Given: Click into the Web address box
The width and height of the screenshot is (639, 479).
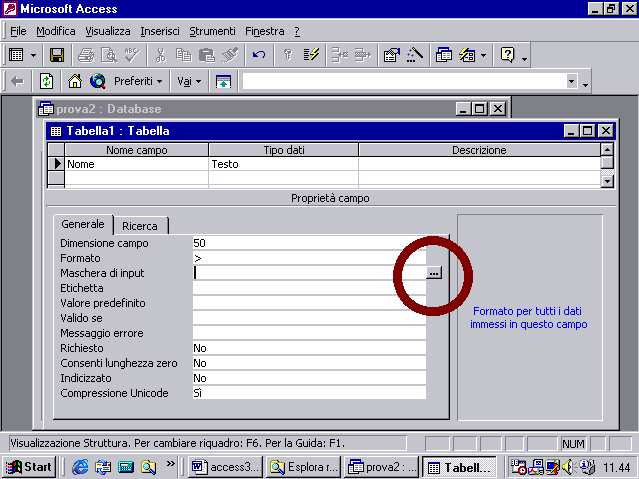Looking at the screenshot, I should [x=404, y=81].
